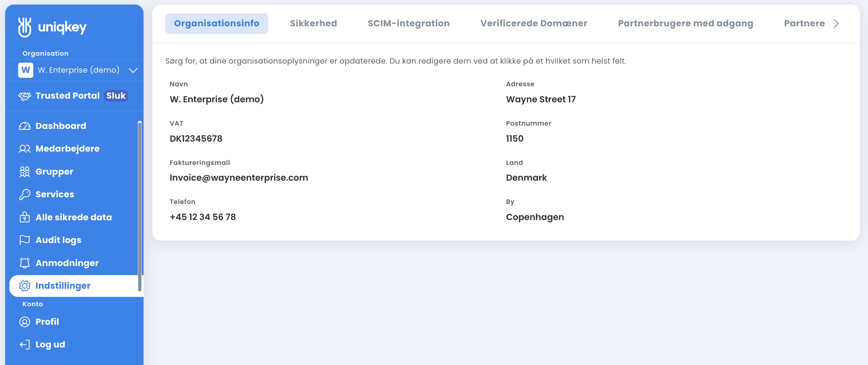Open the SCIM-integration tab
Screen dimensions: 868x365
(x=408, y=24)
